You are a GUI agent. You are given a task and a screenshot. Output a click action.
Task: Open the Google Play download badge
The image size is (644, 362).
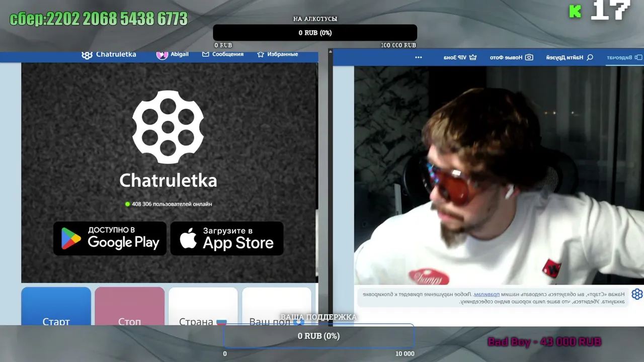pos(110,238)
